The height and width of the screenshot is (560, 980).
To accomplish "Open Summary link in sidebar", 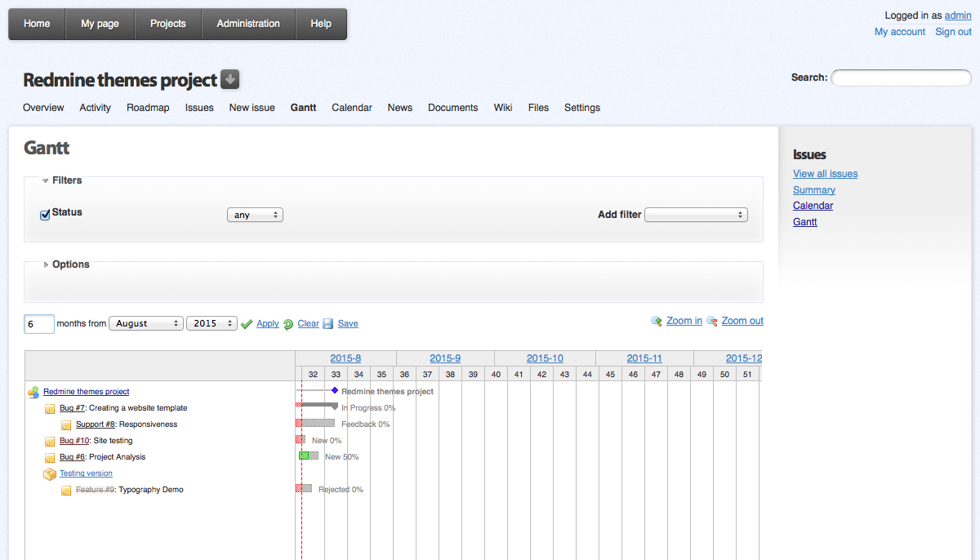I will click(x=814, y=190).
